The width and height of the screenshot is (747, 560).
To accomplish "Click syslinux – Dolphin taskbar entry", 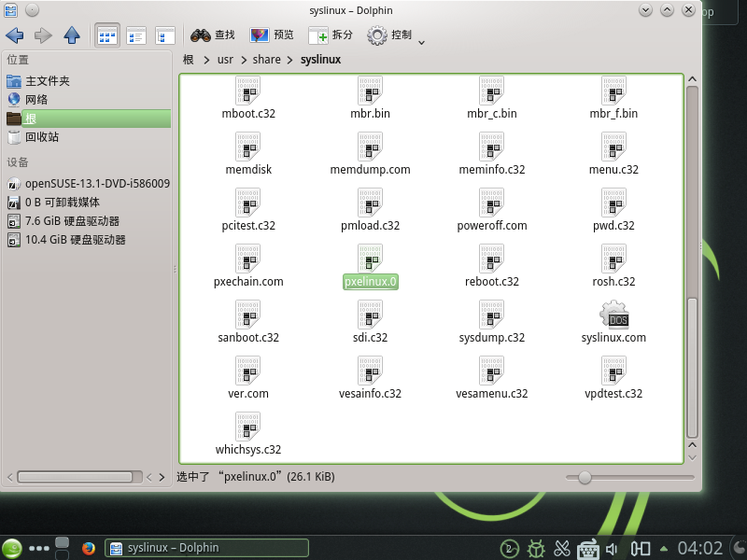I will (206, 548).
